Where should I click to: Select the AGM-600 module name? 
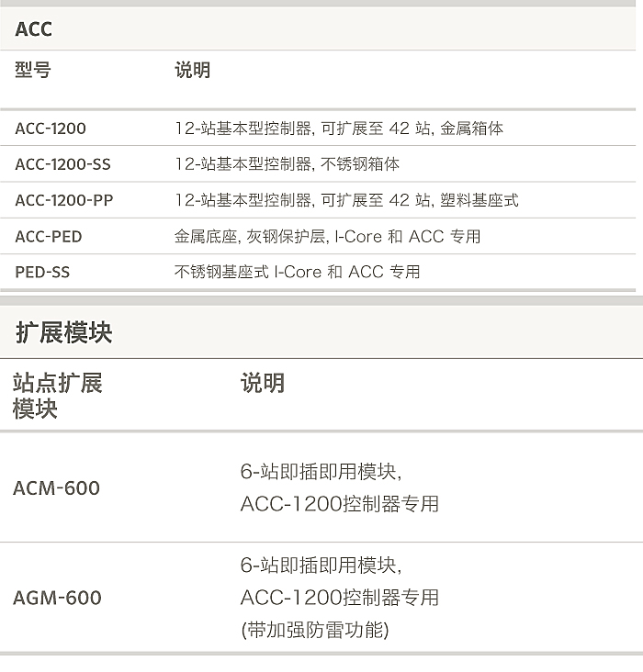pos(57,598)
